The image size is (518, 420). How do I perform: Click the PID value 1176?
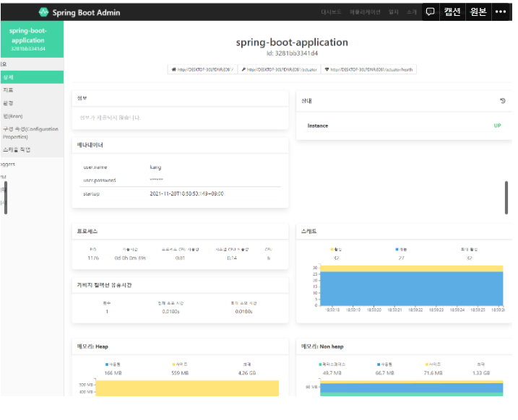tap(93, 258)
